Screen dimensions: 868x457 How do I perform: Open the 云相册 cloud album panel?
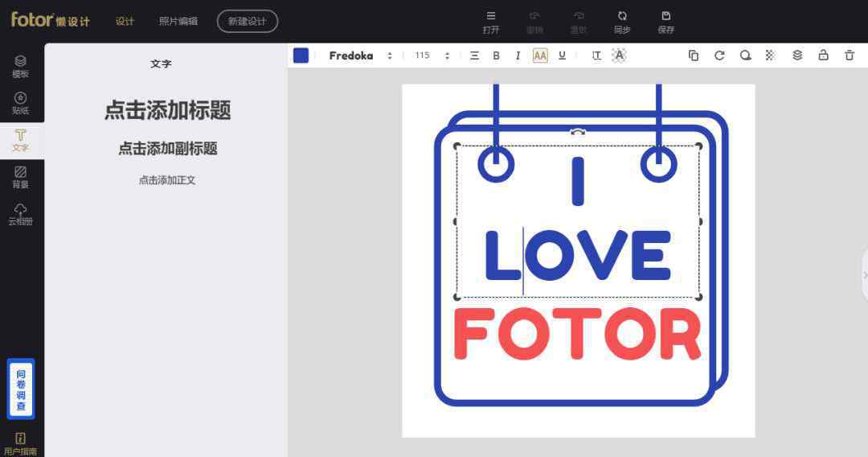[x=20, y=214]
